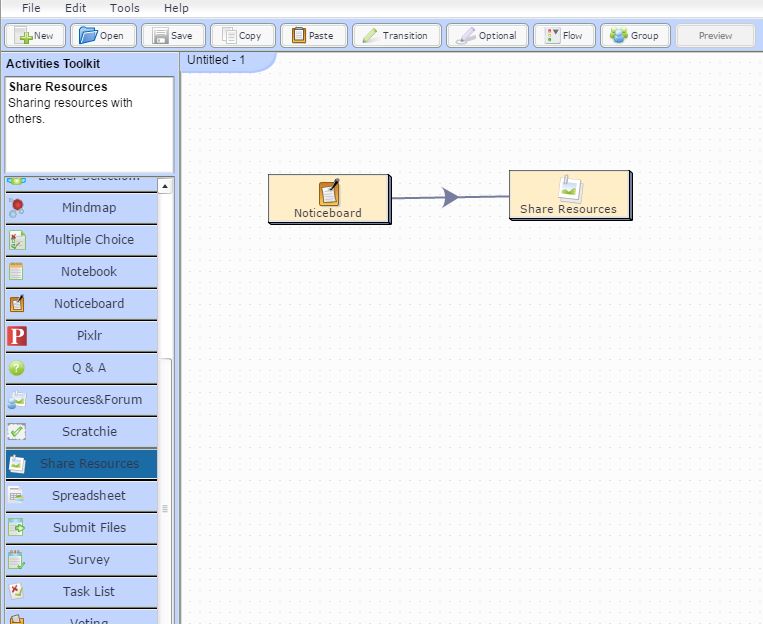Click the Submit Files activity icon

(16, 528)
